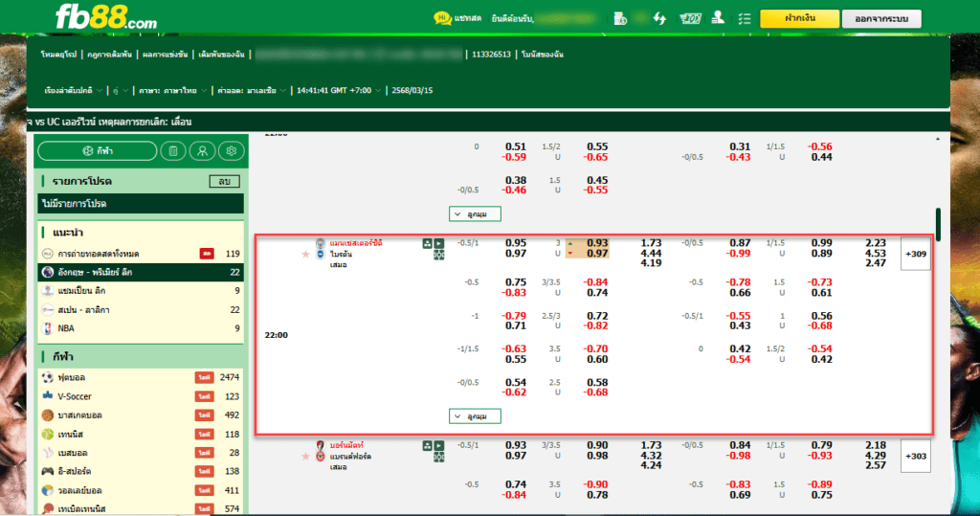The image size is (980, 516).
Task: Expand corner markets inside Manchester City block
Action: pos(475,415)
